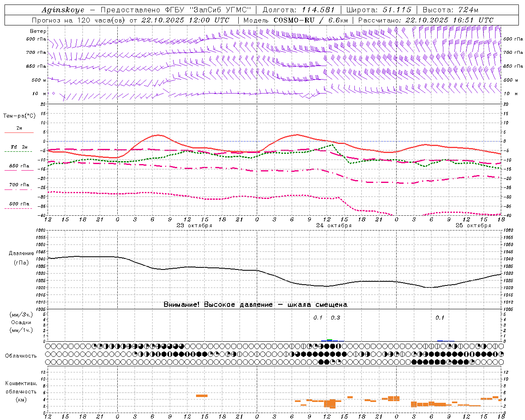Image resolution: width=525 pixels, height=420 pixels.
Task: Click the '850 гПа' temperature legend entry
Action: pyautogui.click(x=19, y=166)
